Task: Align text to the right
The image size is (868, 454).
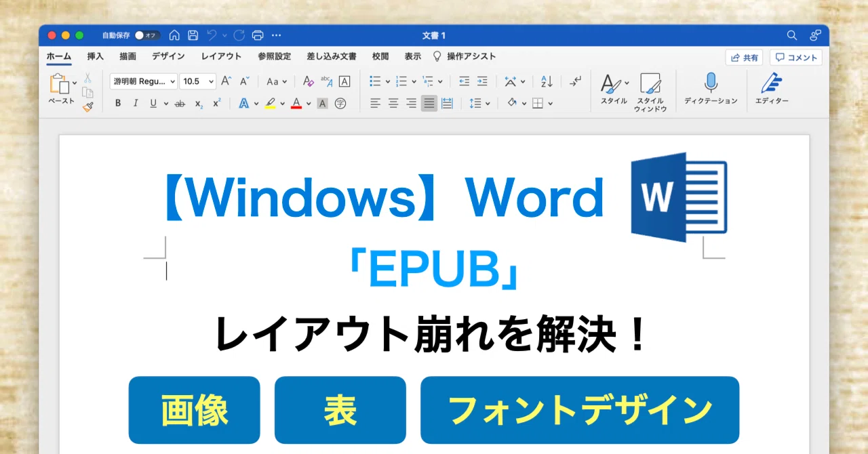Action: click(x=411, y=103)
